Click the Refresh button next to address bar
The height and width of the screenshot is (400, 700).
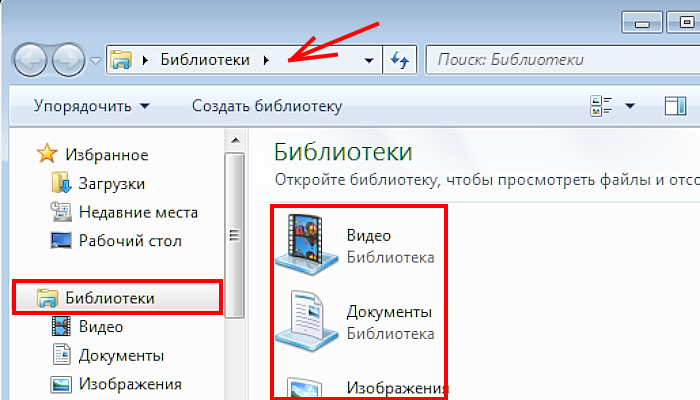400,59
